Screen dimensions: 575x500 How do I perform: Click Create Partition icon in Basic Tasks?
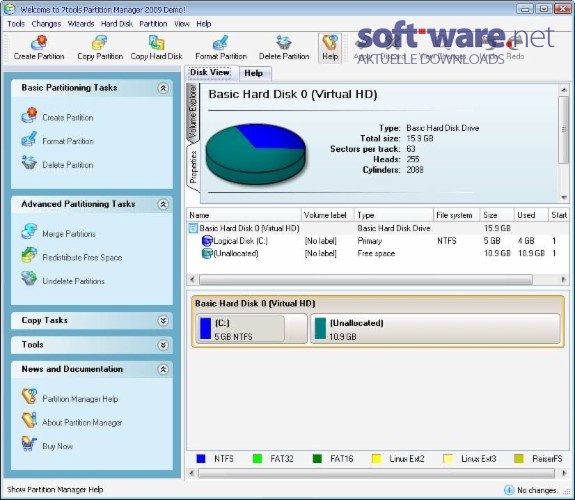29,115
